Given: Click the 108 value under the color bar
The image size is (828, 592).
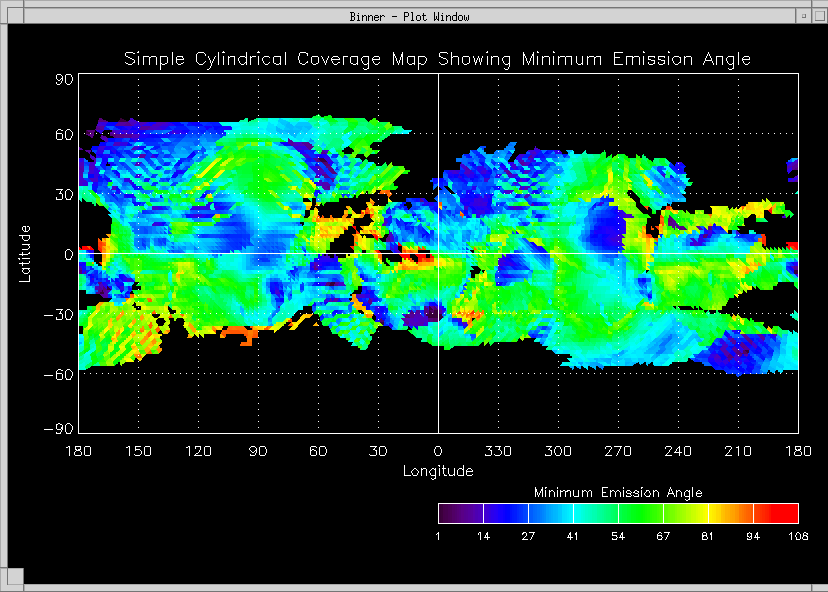Looking at the screenshot, I should tap(798, 537).
